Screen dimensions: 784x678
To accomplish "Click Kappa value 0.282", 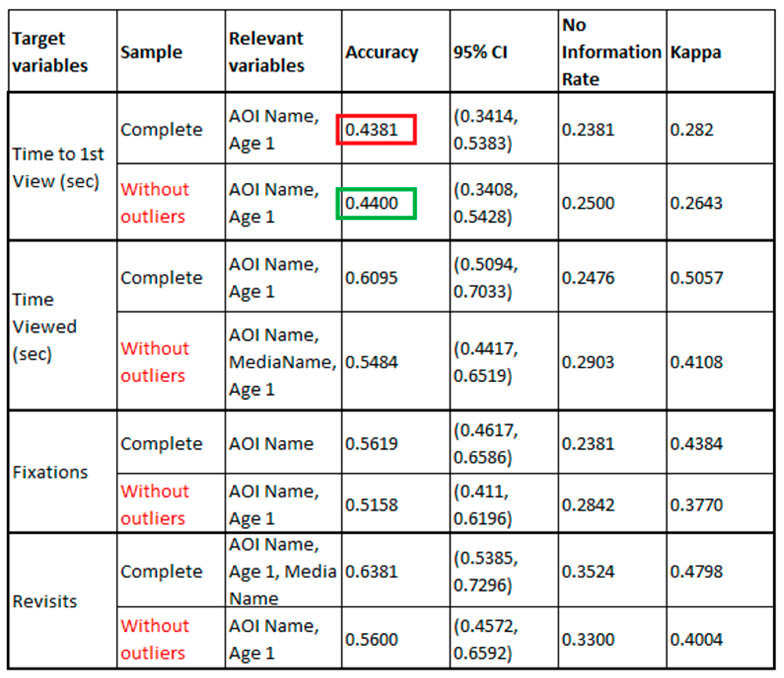I will click(691, 130).
